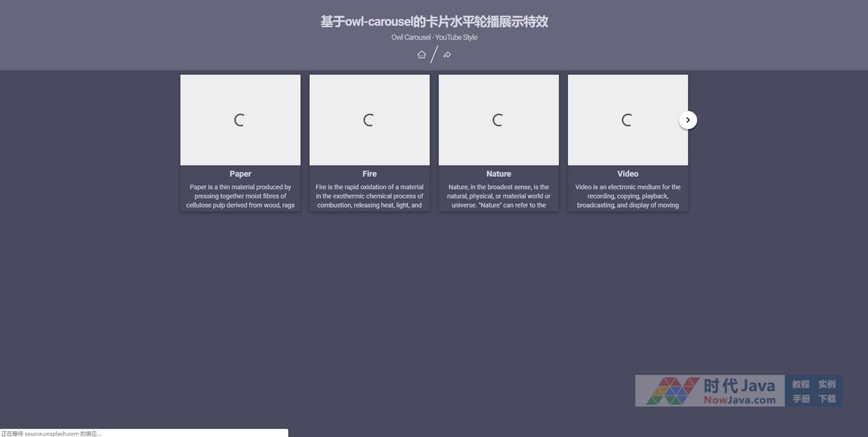The image size is (868, 437).
Task: Click the share arrow icon in header
Action: (x=447, y=55)
